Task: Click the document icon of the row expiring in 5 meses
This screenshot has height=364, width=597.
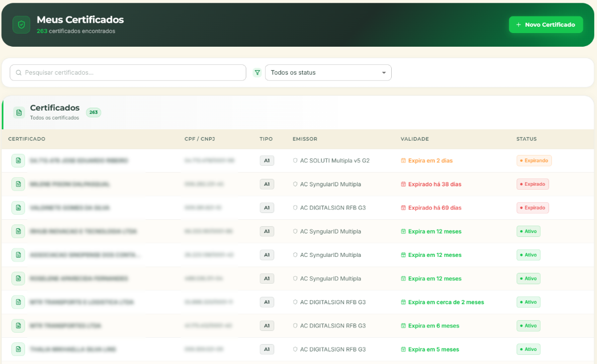Action: click(18, 349)
